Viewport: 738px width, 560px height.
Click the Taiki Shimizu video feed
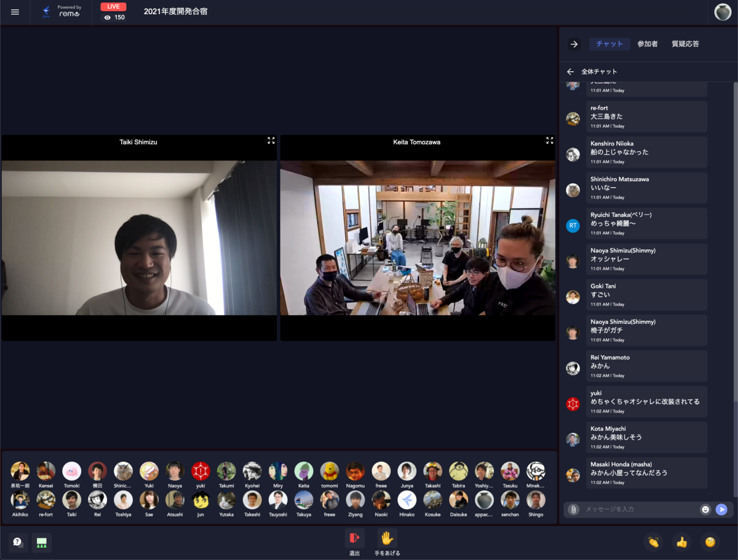139,238
